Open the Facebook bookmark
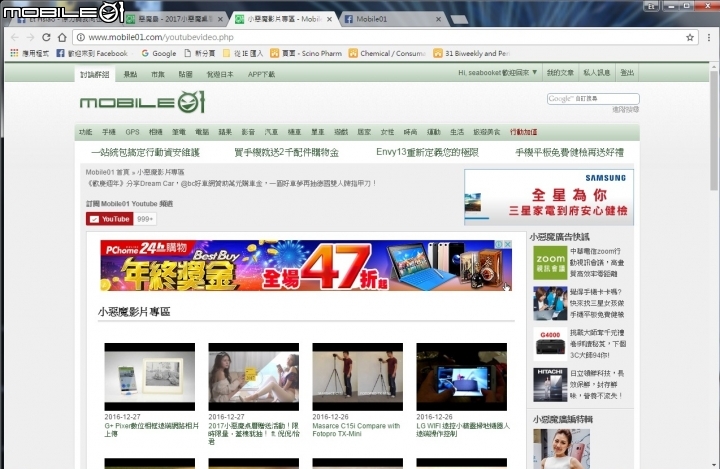The image size is (720, 469). click(92, 53)
